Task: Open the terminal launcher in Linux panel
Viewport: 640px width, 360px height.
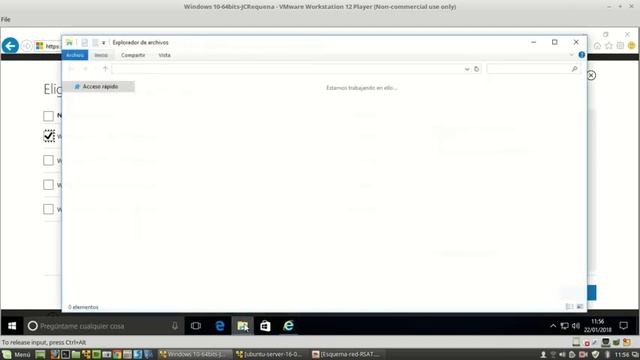Action: click(65, 354)
